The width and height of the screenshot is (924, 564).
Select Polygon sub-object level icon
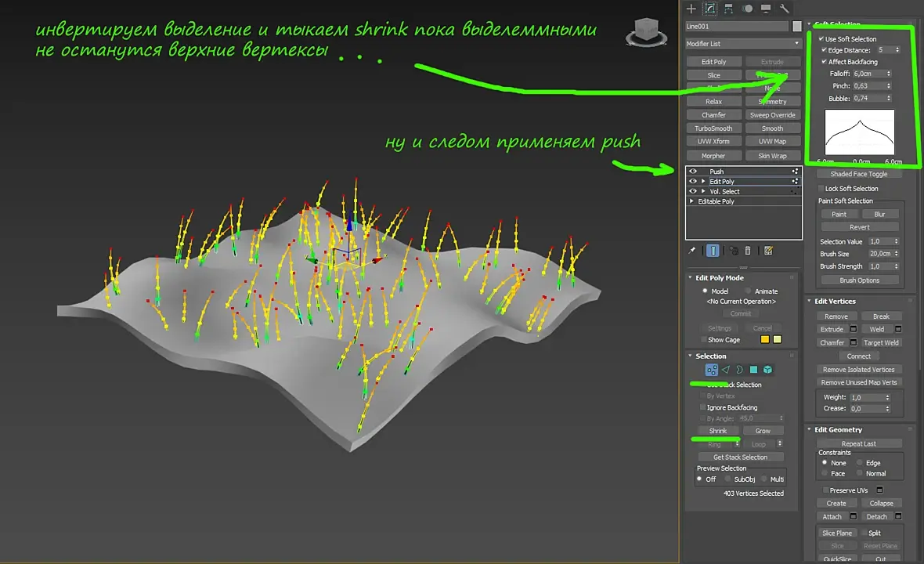(x=753, y=370)
